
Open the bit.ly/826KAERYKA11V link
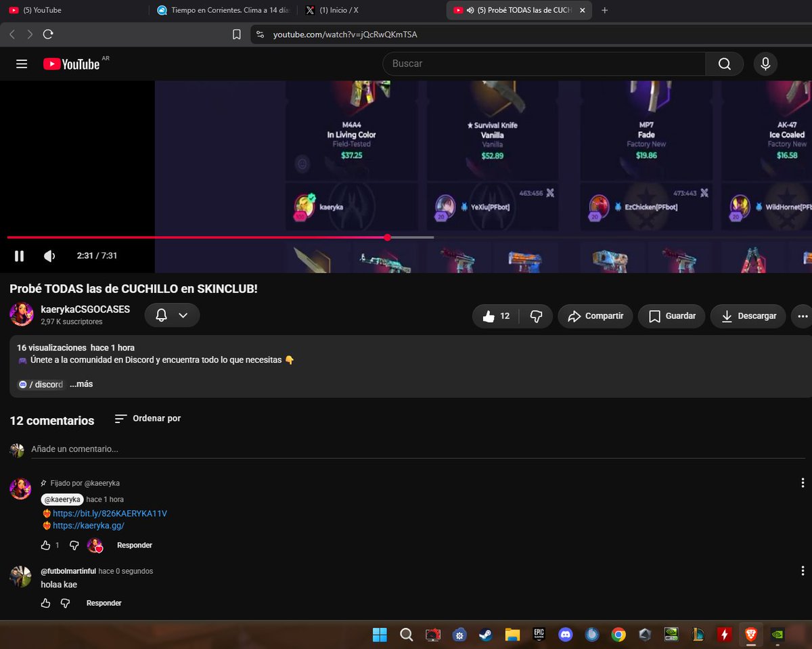click(110, 514)
